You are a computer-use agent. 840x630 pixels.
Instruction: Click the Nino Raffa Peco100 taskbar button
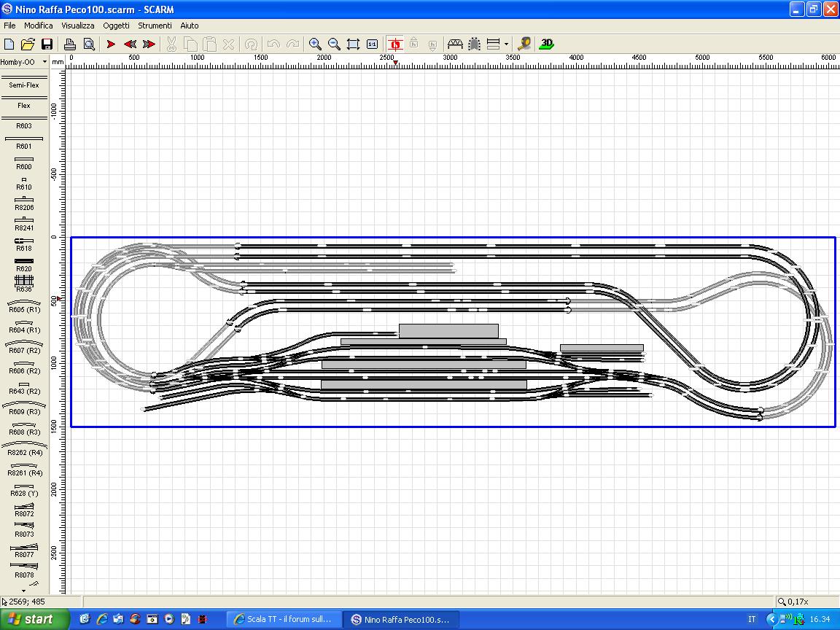coord(401,619)
